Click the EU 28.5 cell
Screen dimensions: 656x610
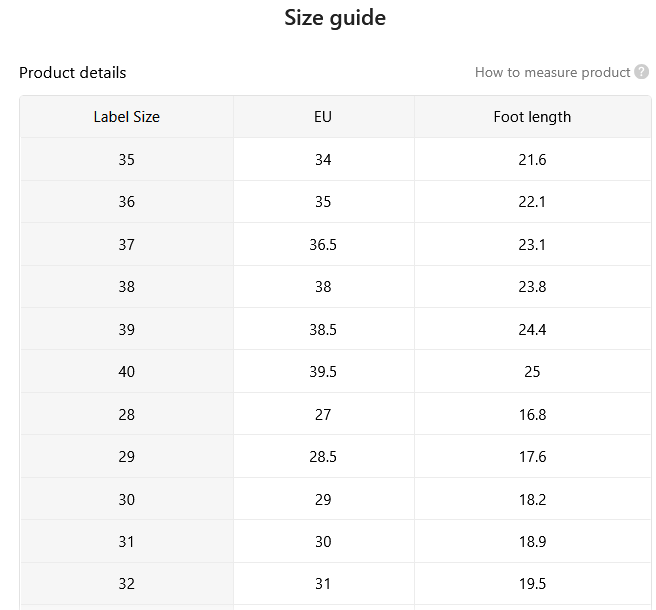point(323,456)
